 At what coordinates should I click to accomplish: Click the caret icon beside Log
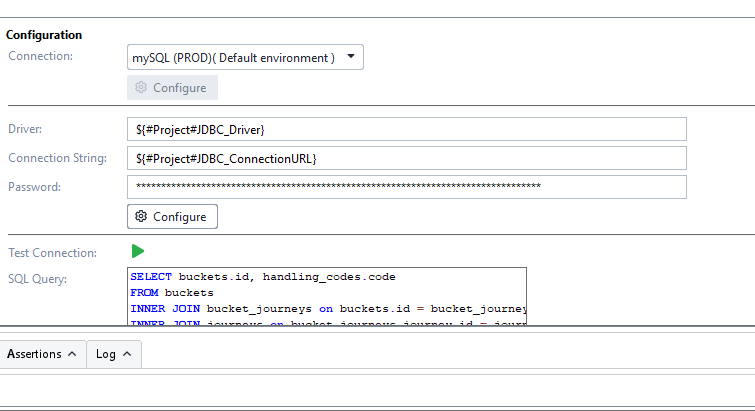point(128,354)
